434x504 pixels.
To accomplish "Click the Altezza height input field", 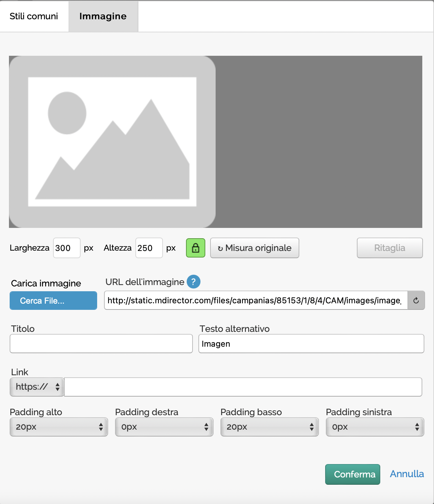I will pos(149,248).
